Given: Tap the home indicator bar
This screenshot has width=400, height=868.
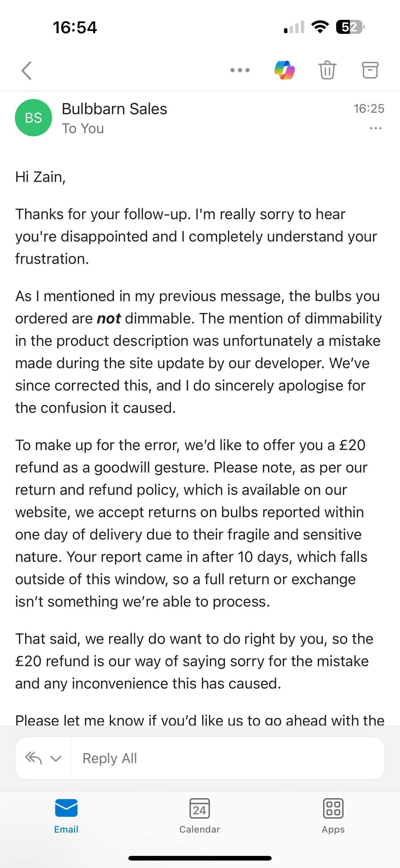Looking at the screenshot, I should [x=200, y=858].
